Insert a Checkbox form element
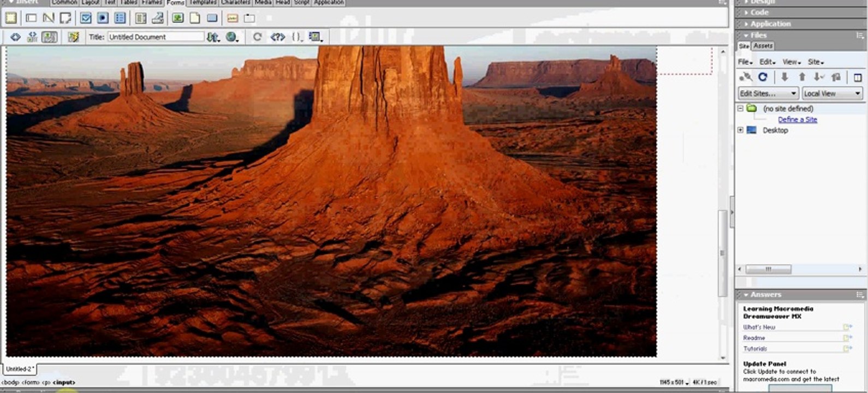Viewport: 868px width, 393px height. point(86,18)
